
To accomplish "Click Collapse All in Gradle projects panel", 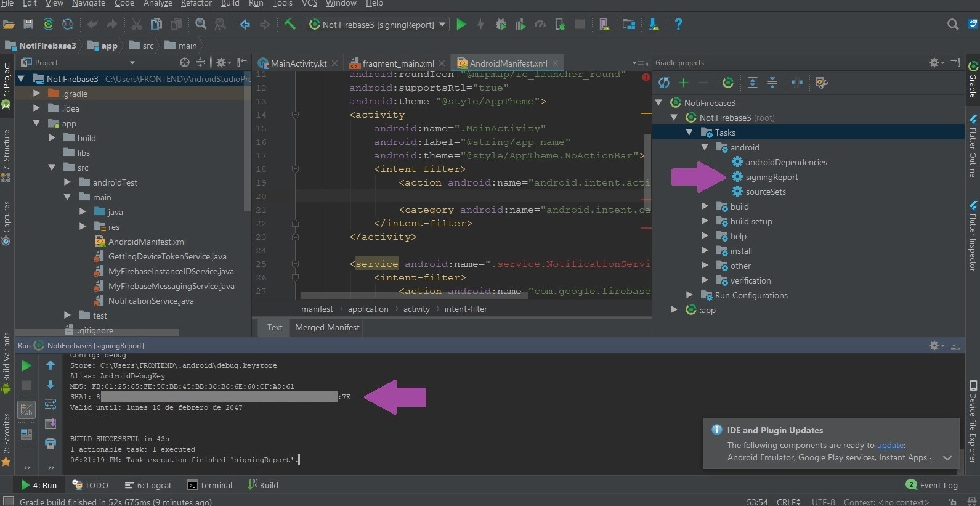I will coord(772,83).
